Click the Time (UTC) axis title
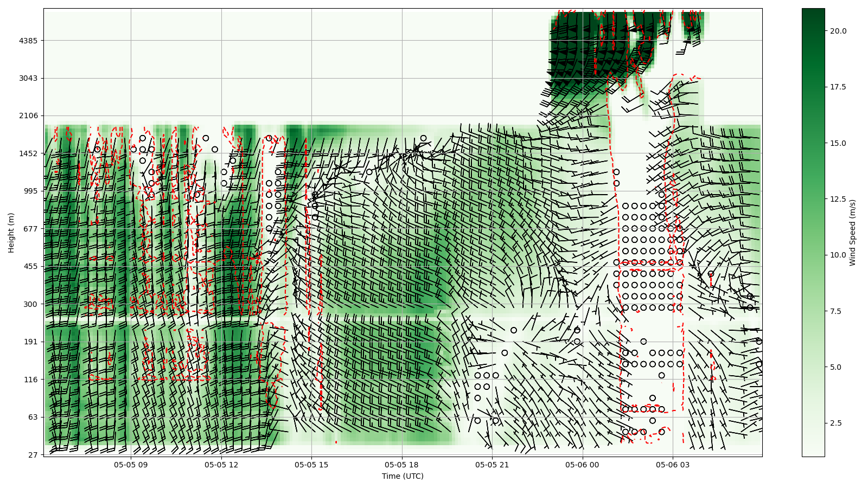Image resolution: width=868 pixels, height=488 pixels. click(x=403, y=476)
